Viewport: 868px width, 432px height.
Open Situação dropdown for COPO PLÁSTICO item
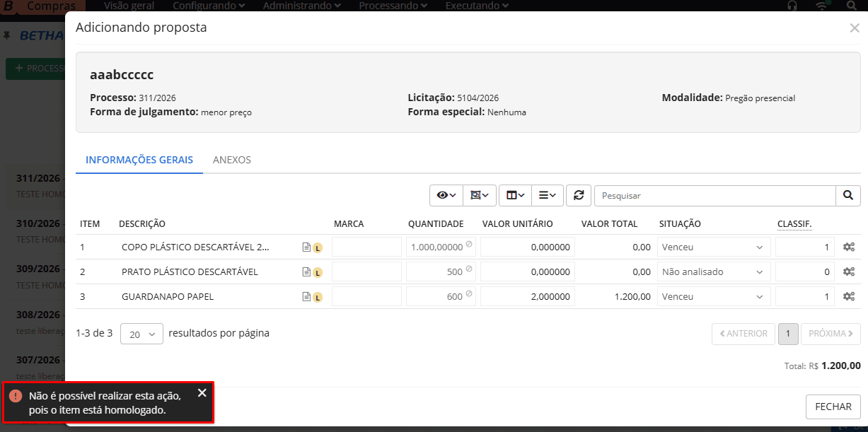click(714, 247)
